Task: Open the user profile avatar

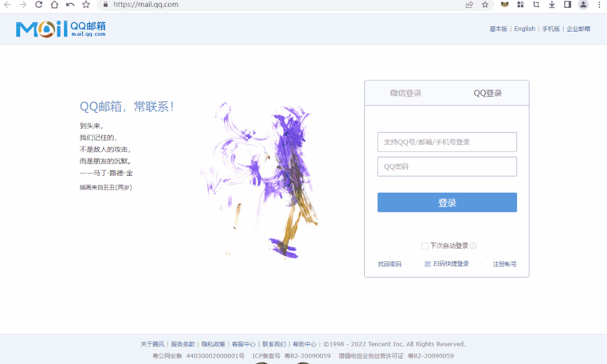Action: click(583, 4)
